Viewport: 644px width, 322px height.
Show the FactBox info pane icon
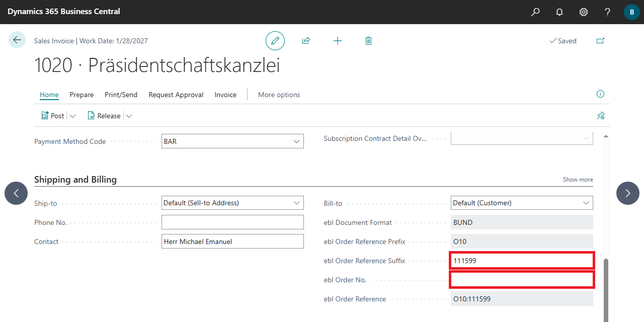pyautogui.click(x=600, y=94)
